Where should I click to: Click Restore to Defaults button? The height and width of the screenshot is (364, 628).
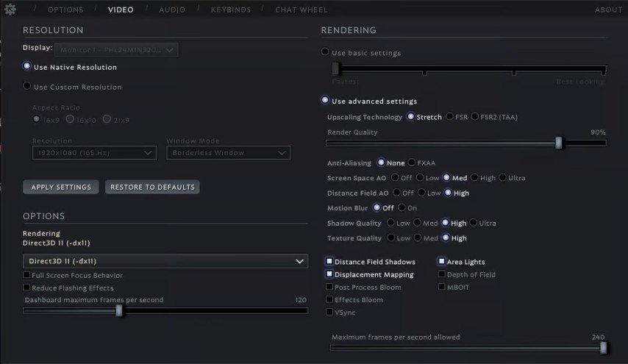pos(152,187)
